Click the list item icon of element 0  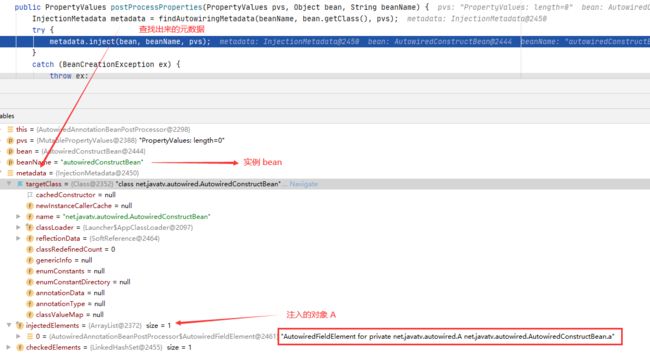tap(29, 336)
